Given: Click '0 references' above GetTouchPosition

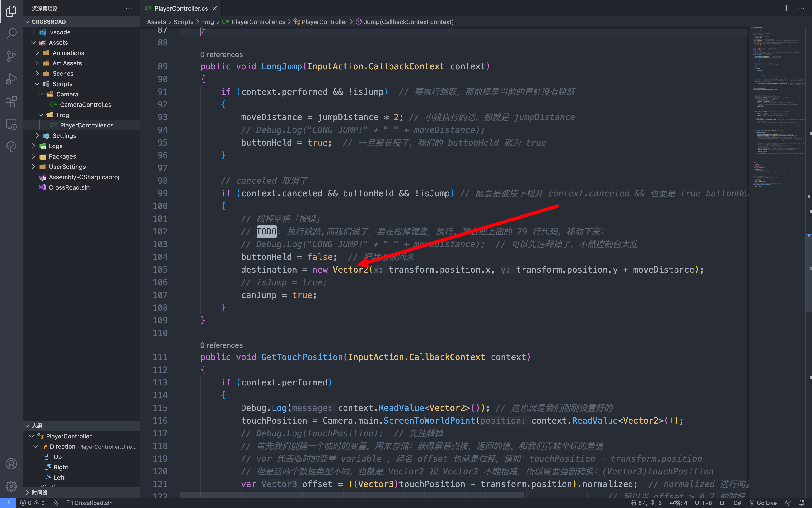Looking at the screenshot, I should pos(222,345).
